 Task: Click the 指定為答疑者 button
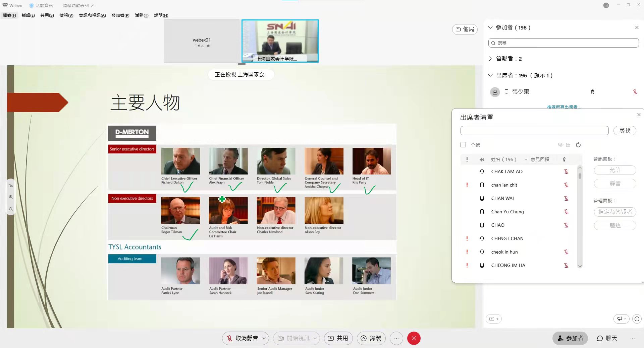tap(615, 212)
